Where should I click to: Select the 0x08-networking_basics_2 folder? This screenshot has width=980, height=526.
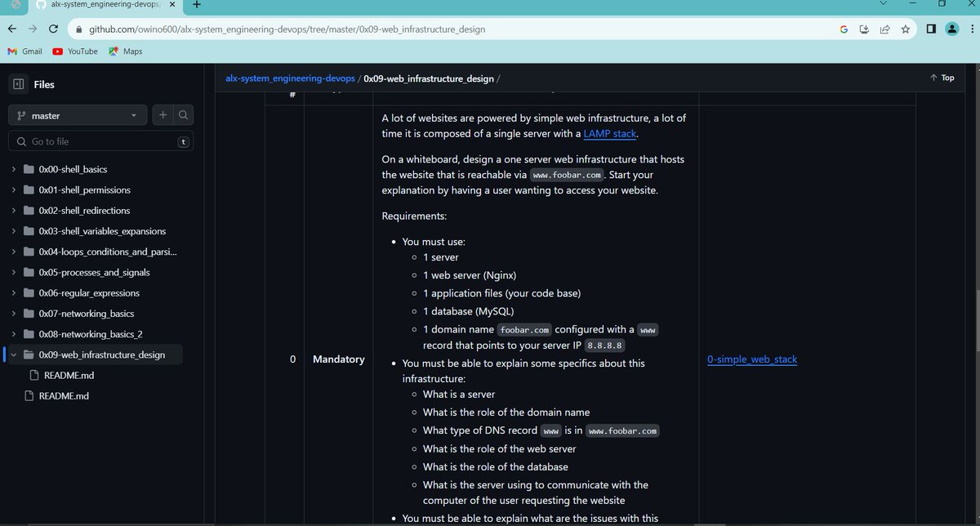point(91,334)
